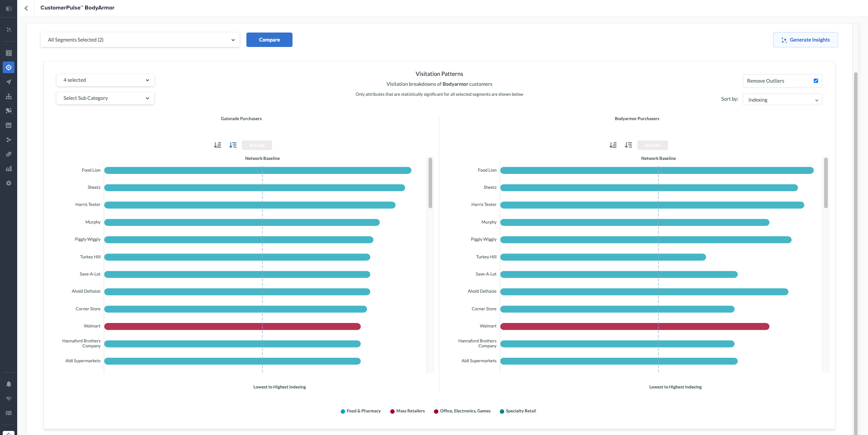Open notifications bell in sidebar
The width and height of the screenshot is (868, 435).
pyautogui.click(x=9, y=384)
